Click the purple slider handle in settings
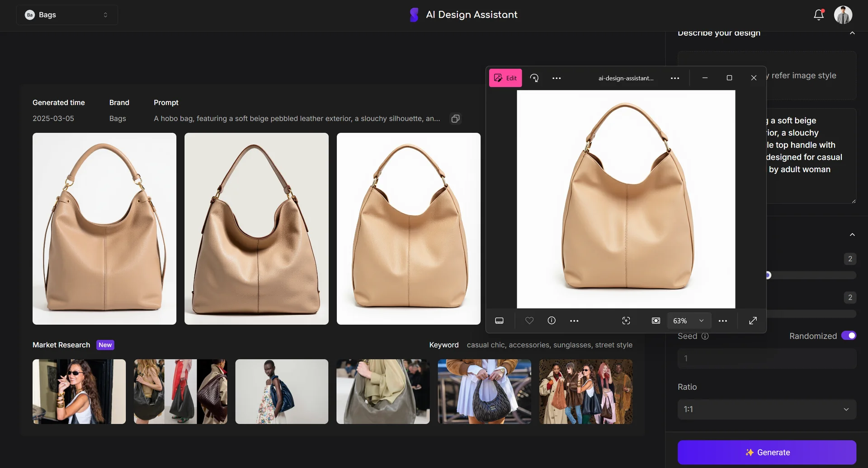The width and height of the screenshot is (868, 468). pyautogui.click(x=767, y=275)
